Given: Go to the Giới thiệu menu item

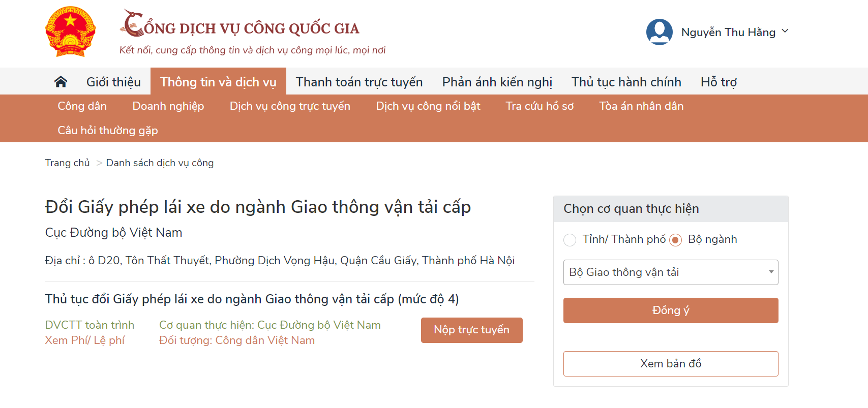Looking at the screenshot, I should 113,82.
